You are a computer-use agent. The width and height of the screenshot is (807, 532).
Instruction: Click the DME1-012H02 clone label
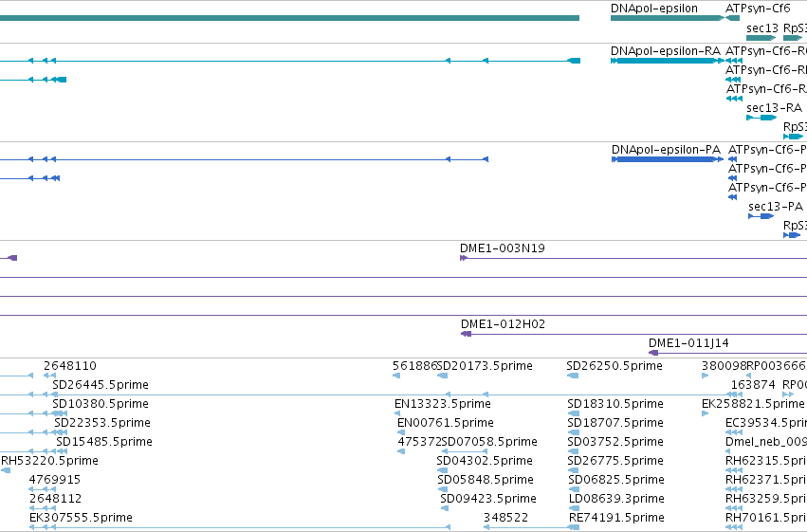click(503, 324)
